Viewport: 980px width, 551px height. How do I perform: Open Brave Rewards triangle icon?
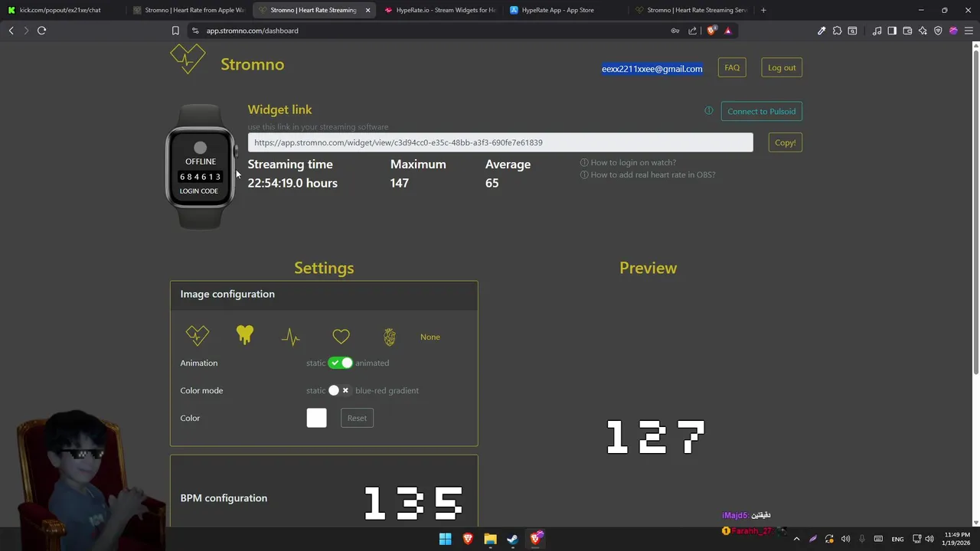point(727,31)
